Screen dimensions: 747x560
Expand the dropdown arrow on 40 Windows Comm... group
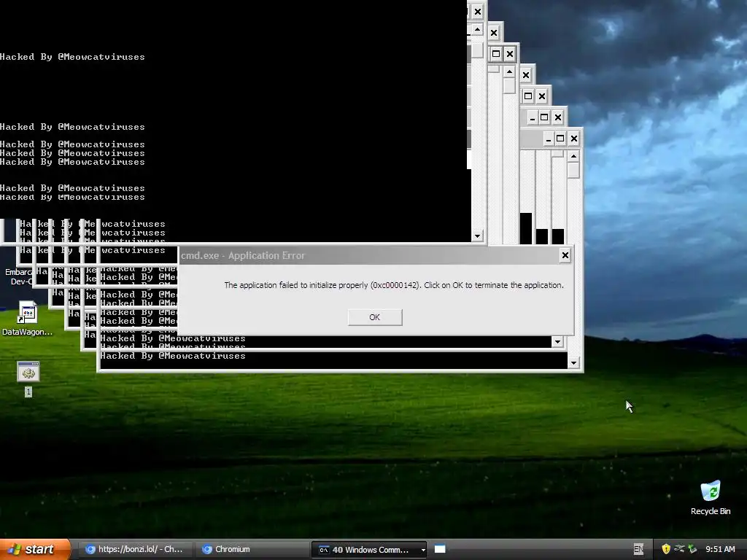pos(423,550)
